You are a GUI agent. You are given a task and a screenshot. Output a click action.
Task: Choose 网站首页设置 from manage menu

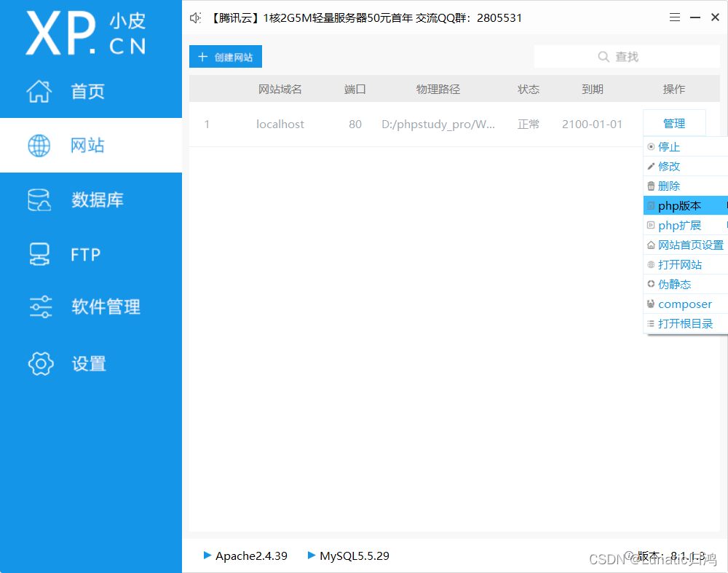685,245
